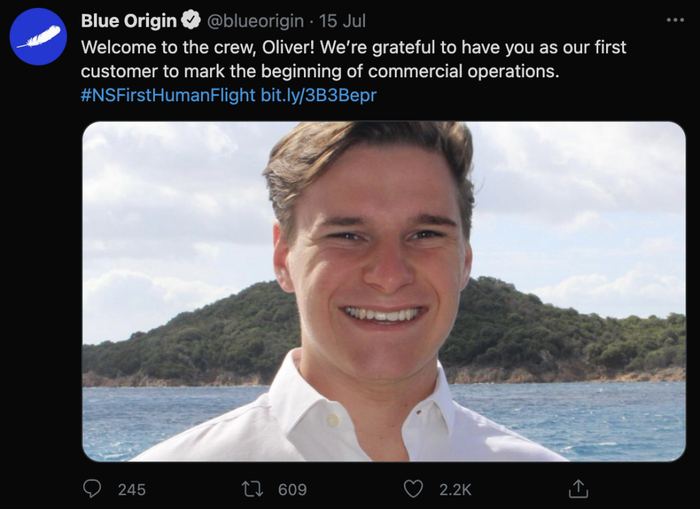
Task: Open the #NSFirstHumanFlight hashtag
Action: 168,95
